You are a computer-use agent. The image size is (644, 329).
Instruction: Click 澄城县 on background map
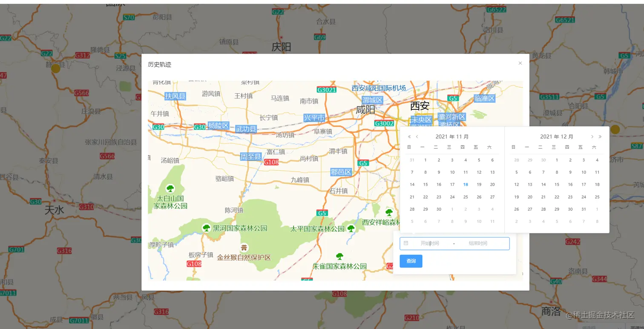coord(553,113)
